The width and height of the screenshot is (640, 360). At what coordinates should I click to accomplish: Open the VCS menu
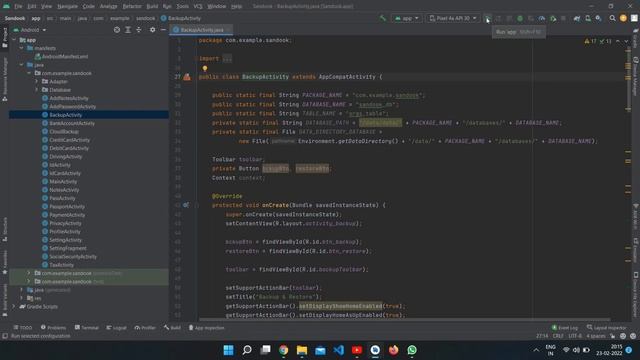tap(198, 7)
